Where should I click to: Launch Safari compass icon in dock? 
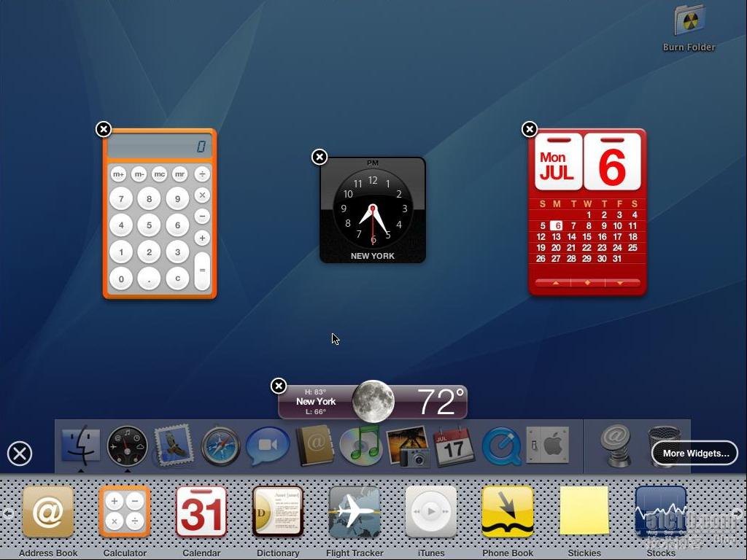coord(220,446)
